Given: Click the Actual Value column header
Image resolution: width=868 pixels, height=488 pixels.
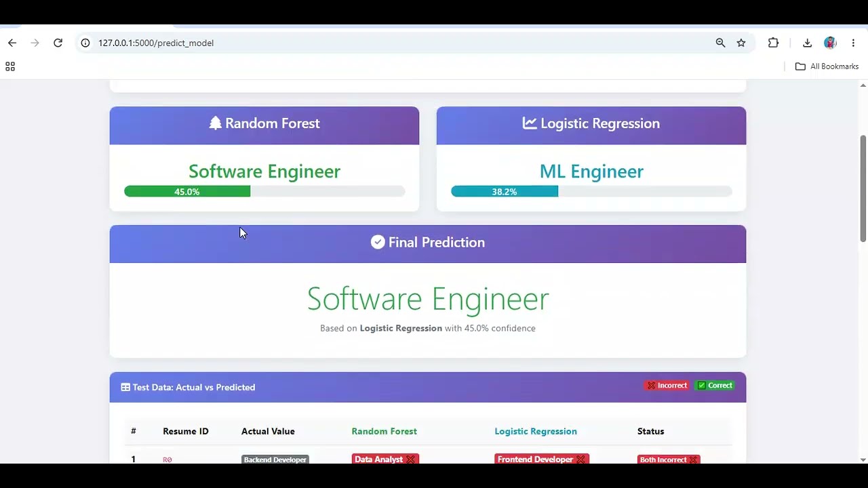Looking at the screenshot, I should [x=268, y=431].
